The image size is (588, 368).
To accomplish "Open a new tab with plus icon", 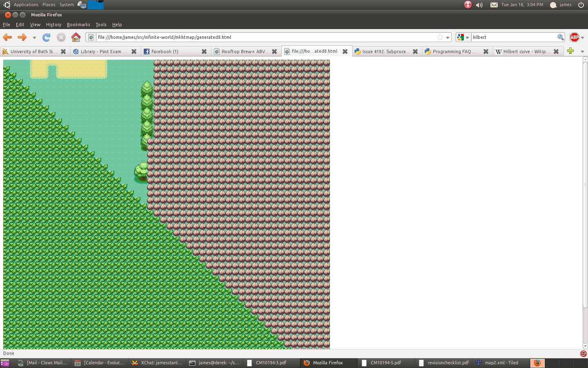I will coord(570,51).
